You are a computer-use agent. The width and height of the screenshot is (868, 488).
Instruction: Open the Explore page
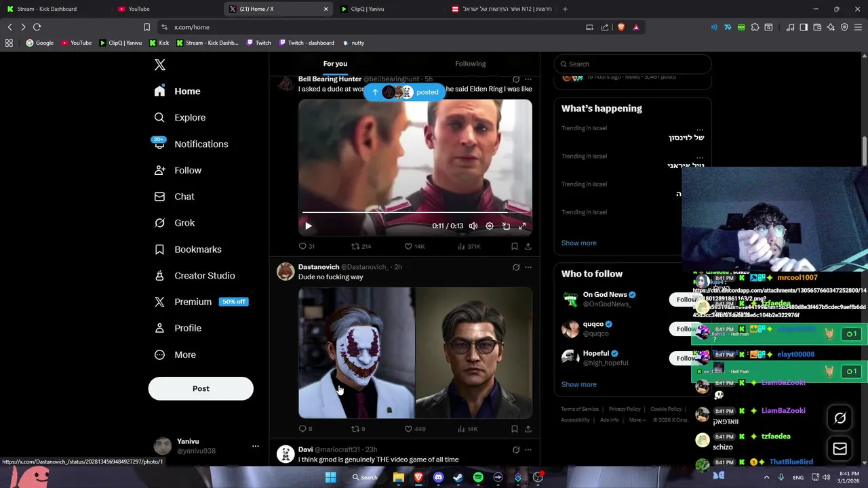point(180,117)
